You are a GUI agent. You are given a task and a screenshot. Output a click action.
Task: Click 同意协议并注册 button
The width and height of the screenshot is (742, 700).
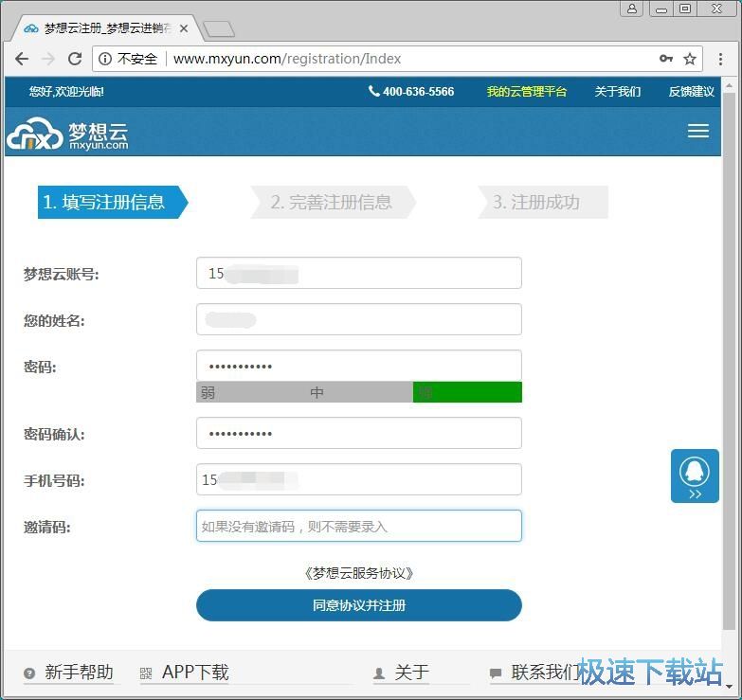click(359, 605)
